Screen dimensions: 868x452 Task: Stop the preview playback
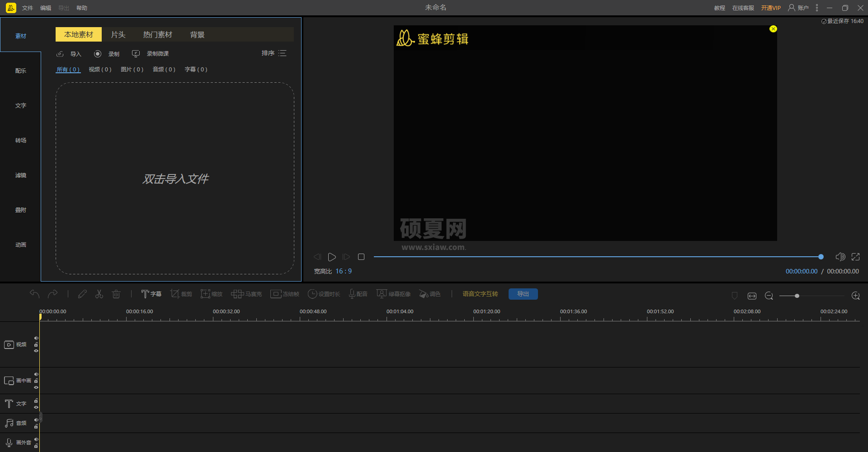coord(361,257)
